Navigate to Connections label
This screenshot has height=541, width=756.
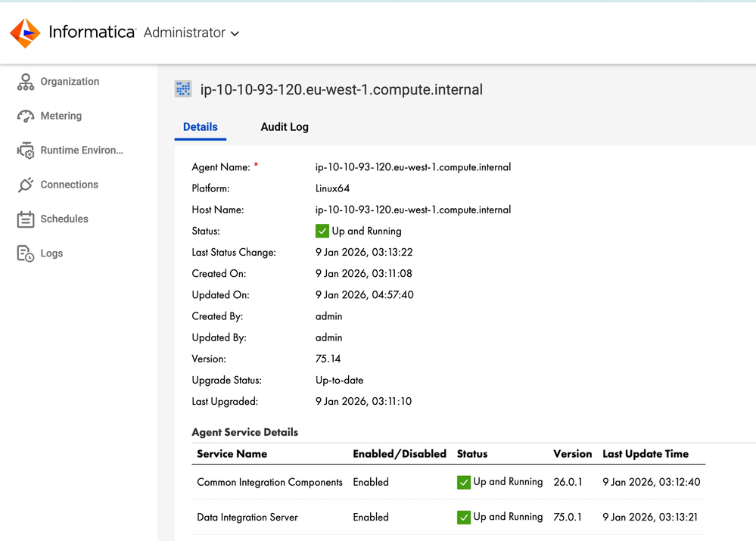pos(70,184)
